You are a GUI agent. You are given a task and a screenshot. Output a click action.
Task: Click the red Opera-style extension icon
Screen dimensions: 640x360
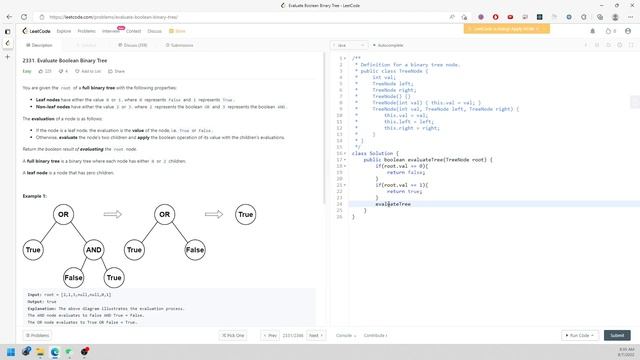496,17
